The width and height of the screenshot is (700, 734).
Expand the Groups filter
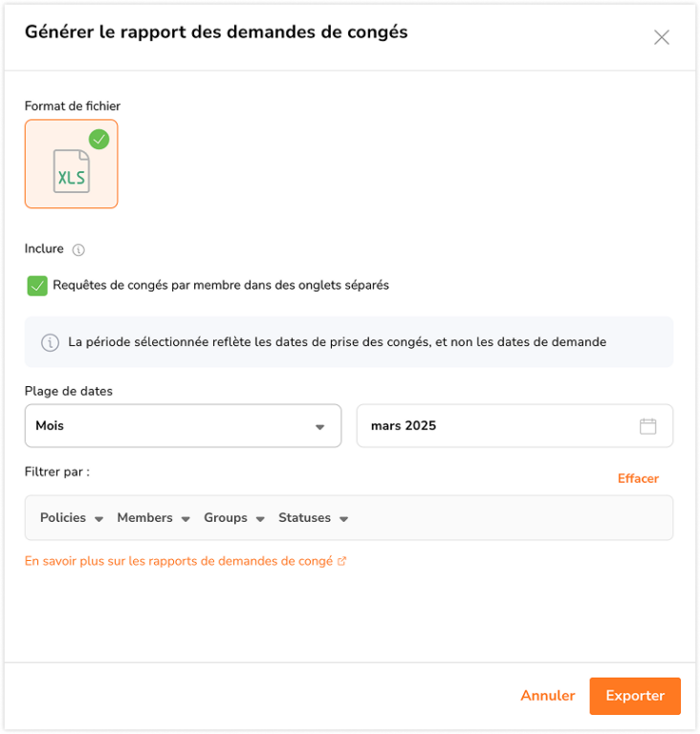234,518
